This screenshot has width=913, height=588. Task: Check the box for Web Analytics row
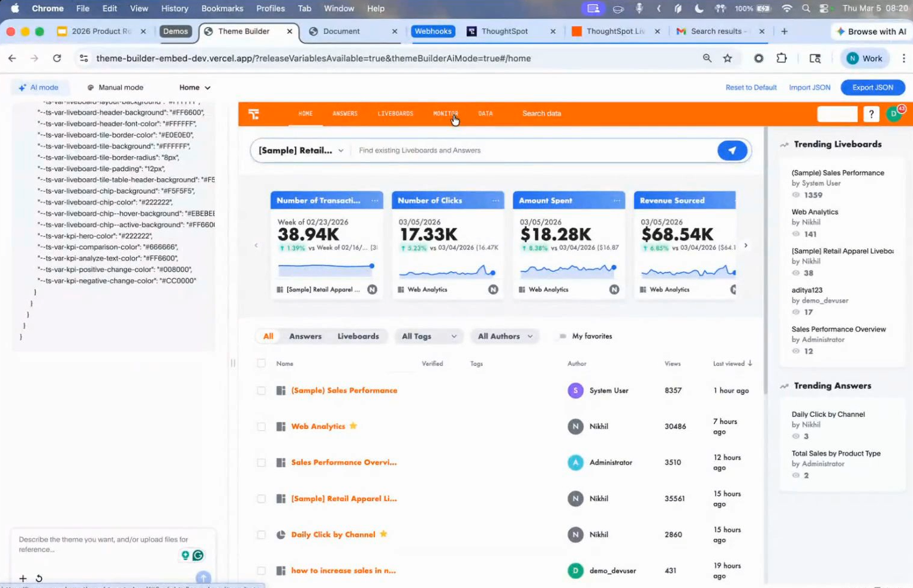[x=261, y=427]
